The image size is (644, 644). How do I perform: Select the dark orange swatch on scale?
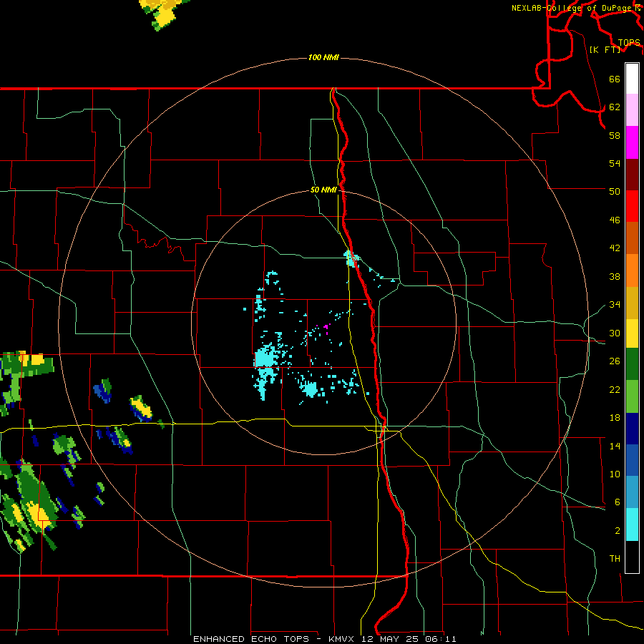coord(632,238)
